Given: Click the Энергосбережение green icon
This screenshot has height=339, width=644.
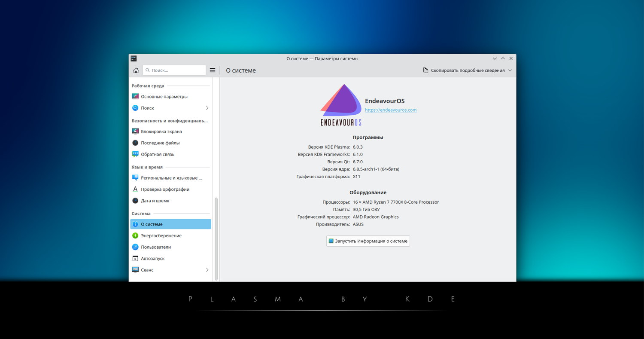Looking at the screenshot, I should tap(135, 235).
